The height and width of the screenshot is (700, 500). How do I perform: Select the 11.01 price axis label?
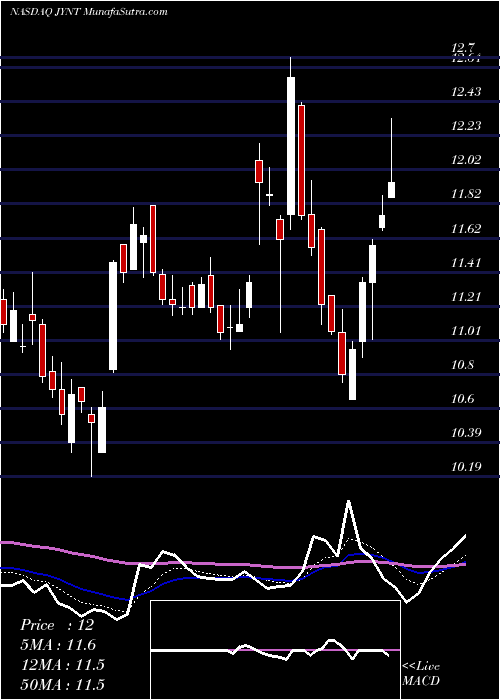pyautogui.click(x=466, y=331)
